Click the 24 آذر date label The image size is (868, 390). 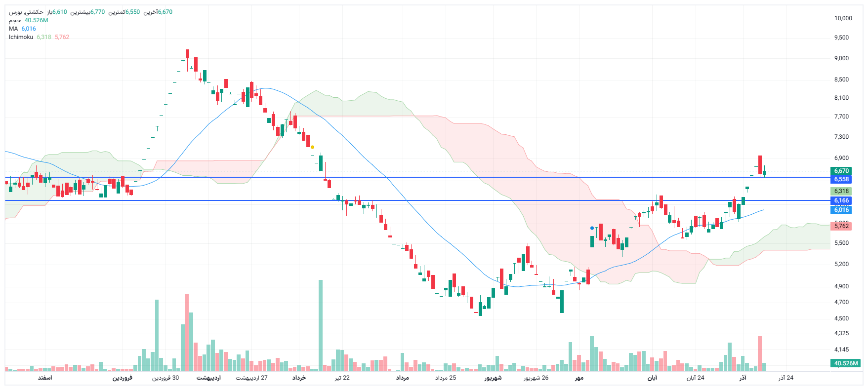point(785,378)
